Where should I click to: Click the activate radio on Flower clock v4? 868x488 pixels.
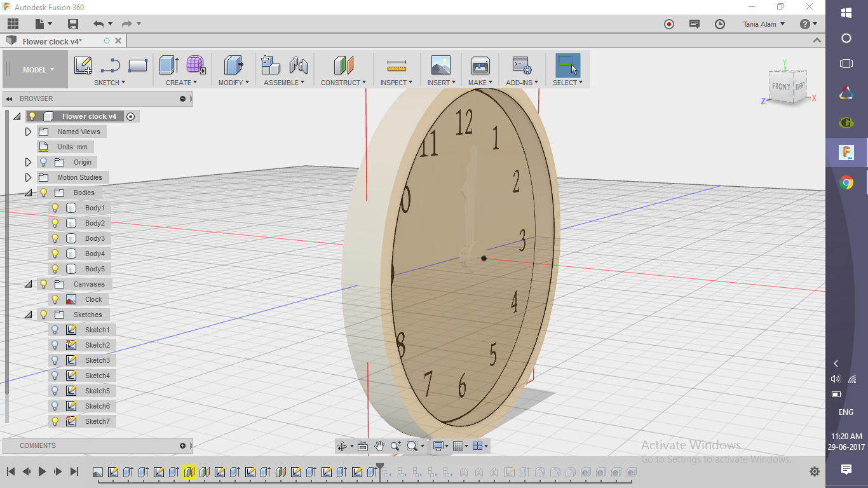131,116
